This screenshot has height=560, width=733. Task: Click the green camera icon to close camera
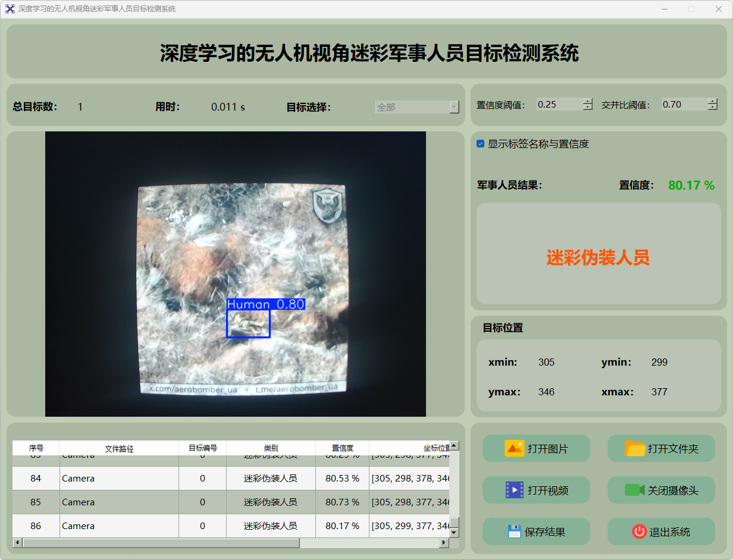pos(634,490)
